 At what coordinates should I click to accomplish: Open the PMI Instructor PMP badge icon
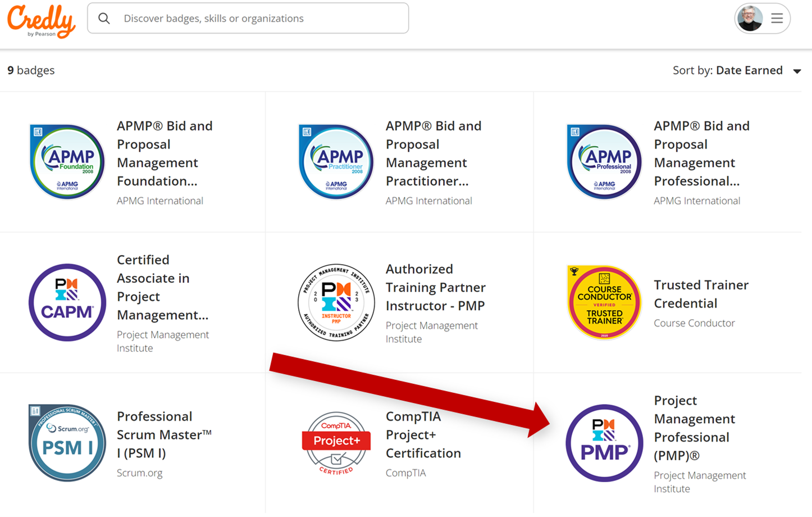coord(336,302)
